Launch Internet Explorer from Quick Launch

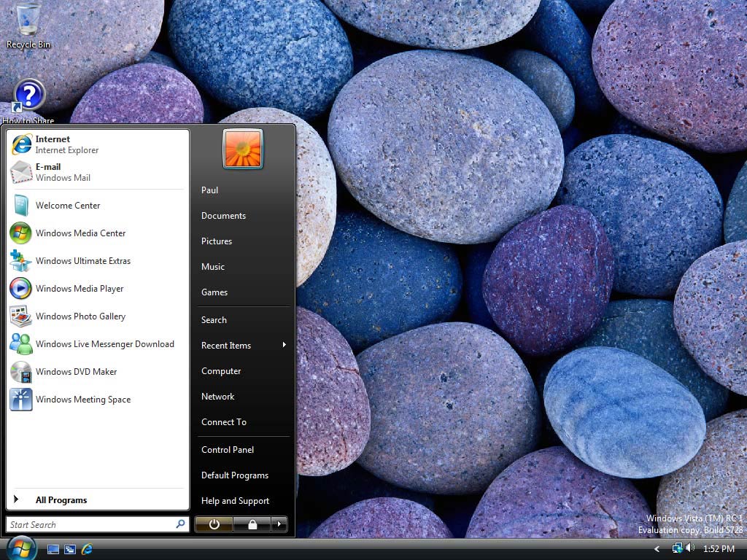click(x=88, y=549)
